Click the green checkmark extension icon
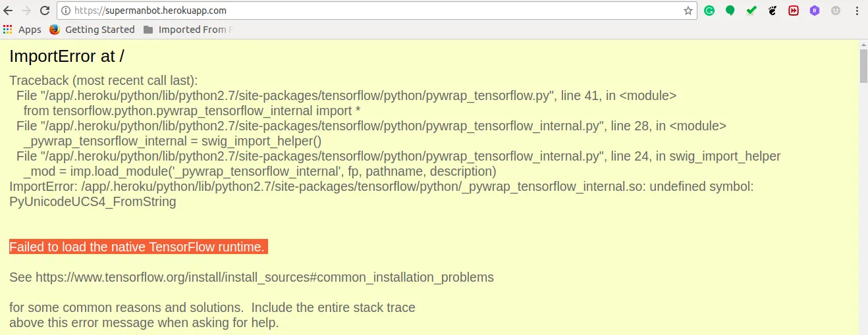Viewport: 868px width, 335px height. (751, 11)
